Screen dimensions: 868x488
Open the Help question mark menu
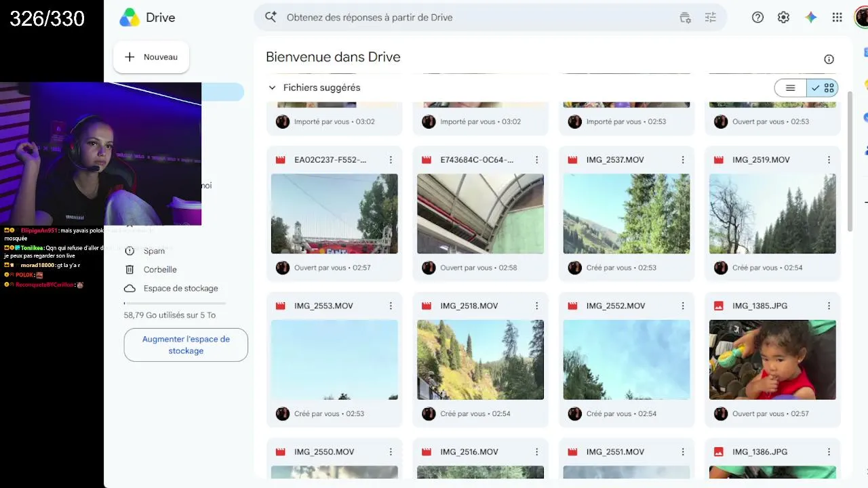tap(758, 18)
